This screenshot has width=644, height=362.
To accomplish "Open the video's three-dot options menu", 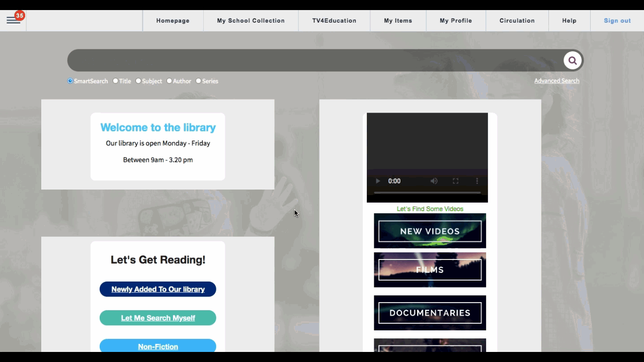I will [477, 181].
